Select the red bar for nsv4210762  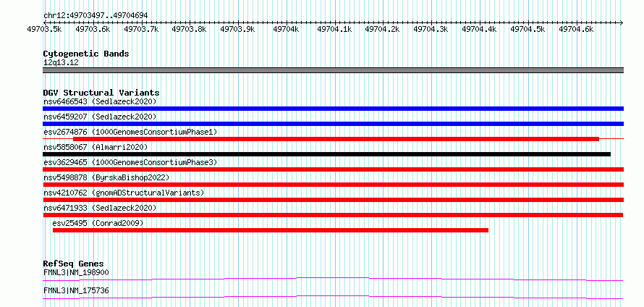click(x=333, y=200)
